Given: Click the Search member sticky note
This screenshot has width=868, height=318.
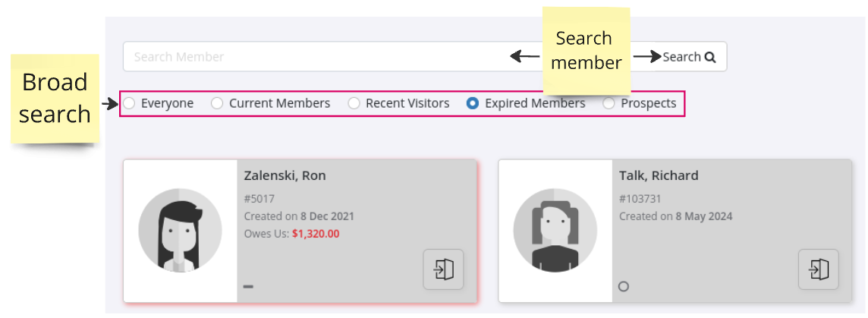Looking at the screenshot, I should pyautogui.click(x=583, y=50).
